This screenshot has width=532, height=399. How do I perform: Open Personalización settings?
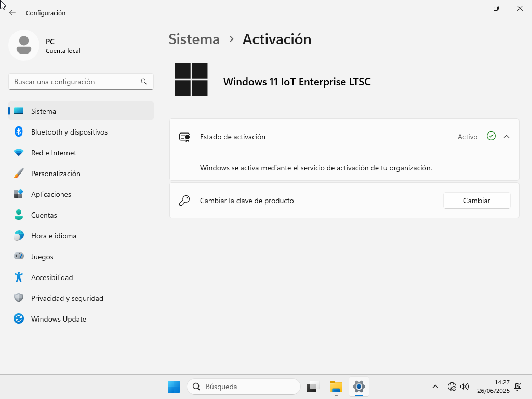coord(81,174)
